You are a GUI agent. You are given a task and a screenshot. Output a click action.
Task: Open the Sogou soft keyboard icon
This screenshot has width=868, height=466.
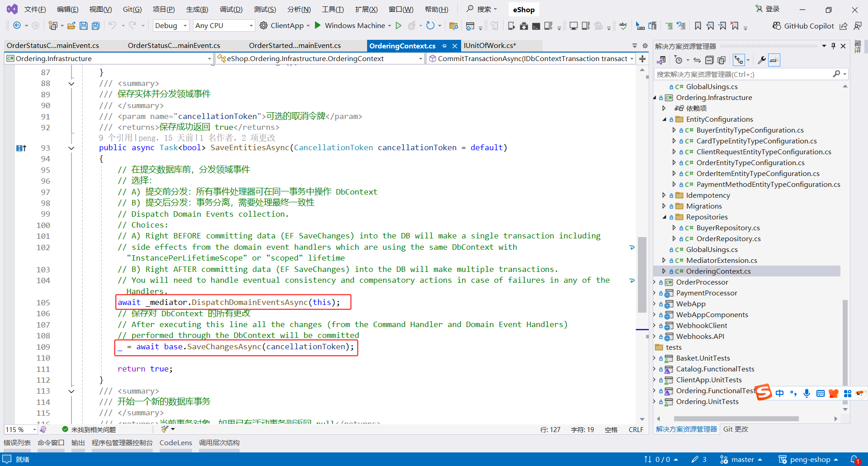coord(821,394)
